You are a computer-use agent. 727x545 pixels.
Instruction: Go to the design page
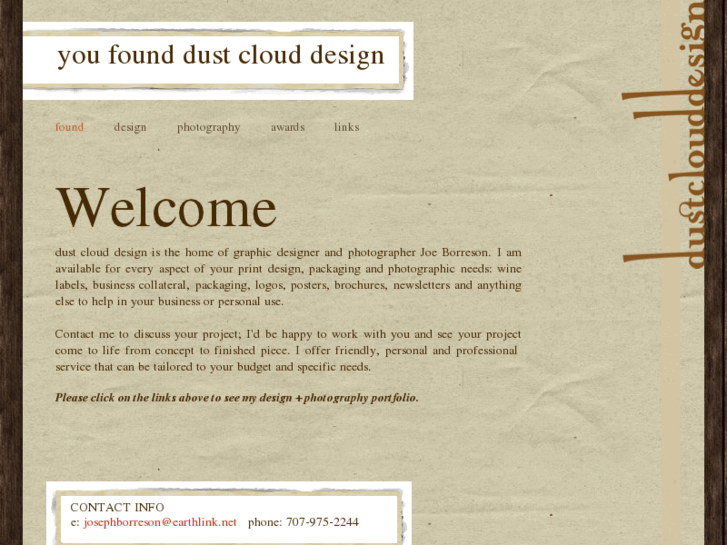click(130, 128)
